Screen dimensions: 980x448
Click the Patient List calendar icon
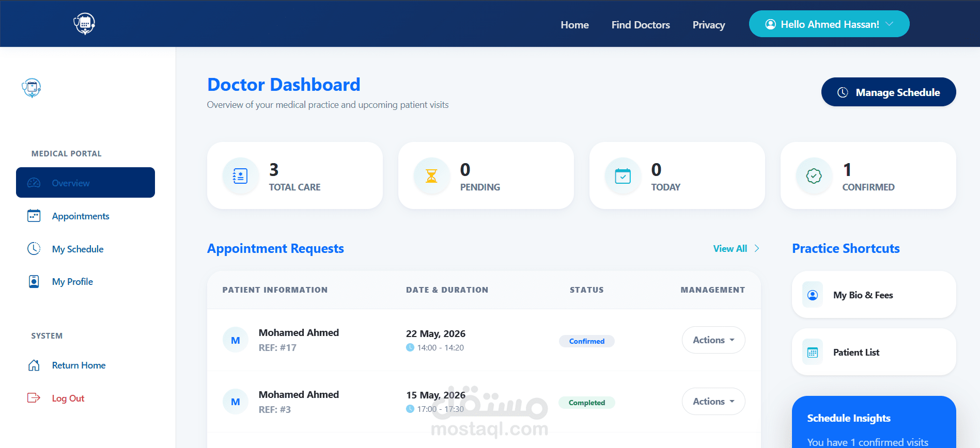813,353
